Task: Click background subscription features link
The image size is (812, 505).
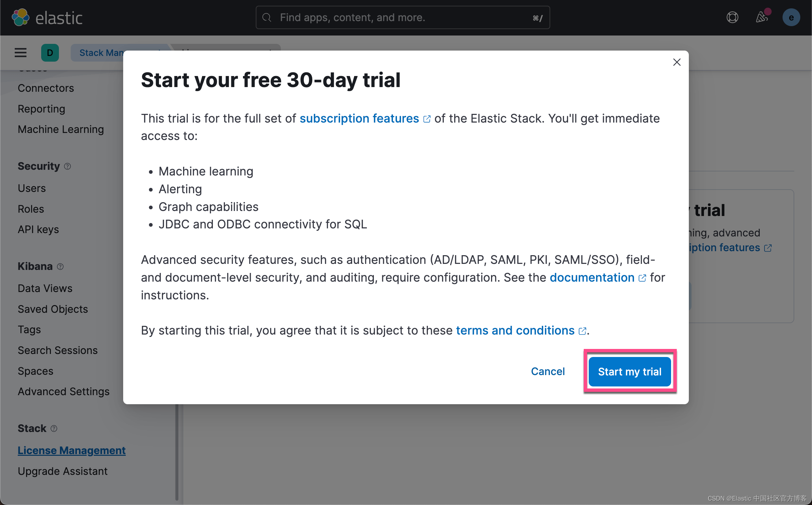Action: pos(730,248)
